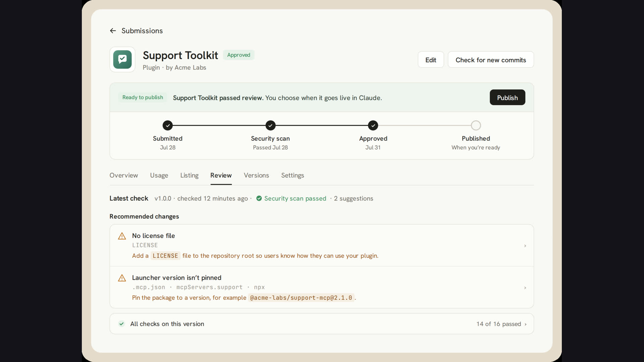Click the Approved status badge

(x=238, y=55)
